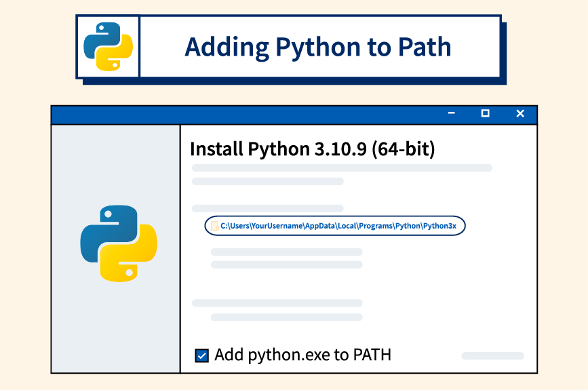Minimize the installer window
This screenshot has height=390, width=588.
point(452,113)
